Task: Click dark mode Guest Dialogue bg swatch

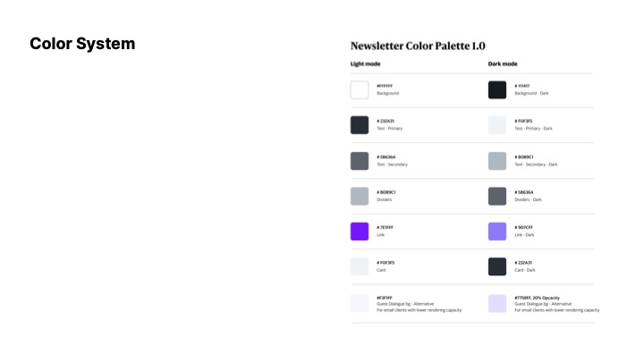Action: click(497, 303)
